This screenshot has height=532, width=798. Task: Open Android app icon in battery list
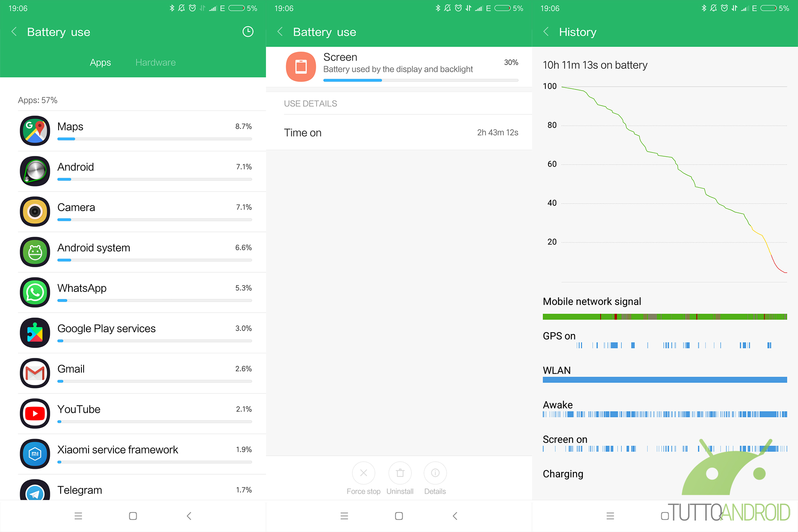point(35,171)
